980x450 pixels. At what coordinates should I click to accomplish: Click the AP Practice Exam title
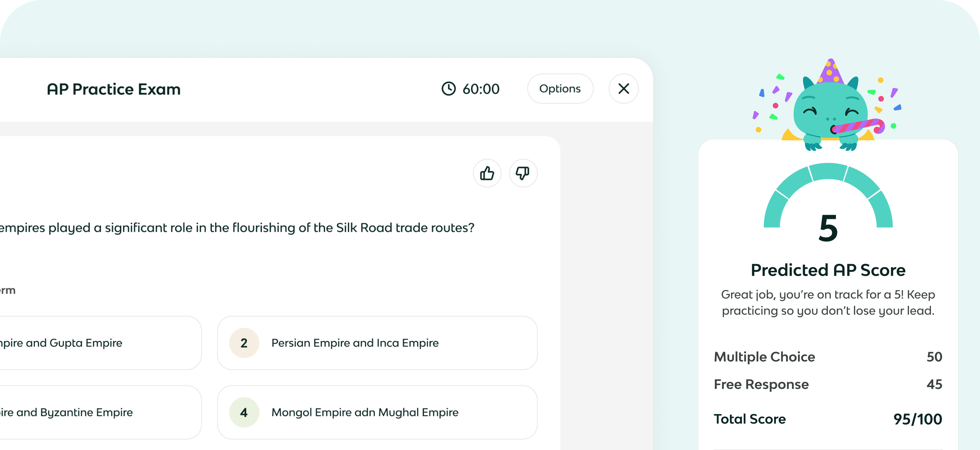point(113,89)
